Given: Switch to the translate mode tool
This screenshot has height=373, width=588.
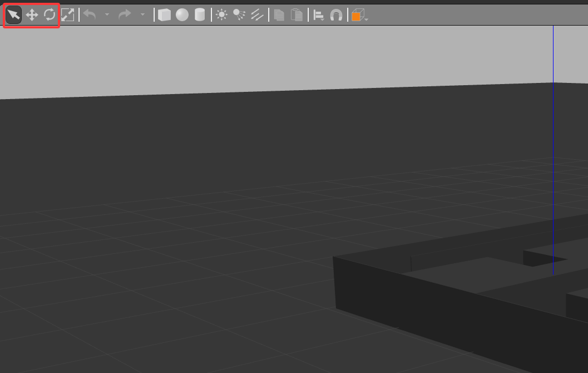Looking at the screenshot, I should tap(32, 15).
